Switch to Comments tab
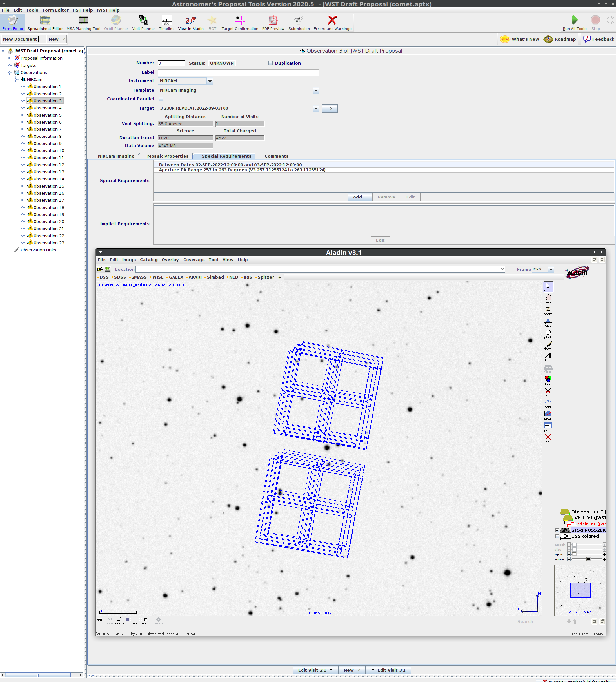The image size is (616, 682). click(x=276, y=156)
